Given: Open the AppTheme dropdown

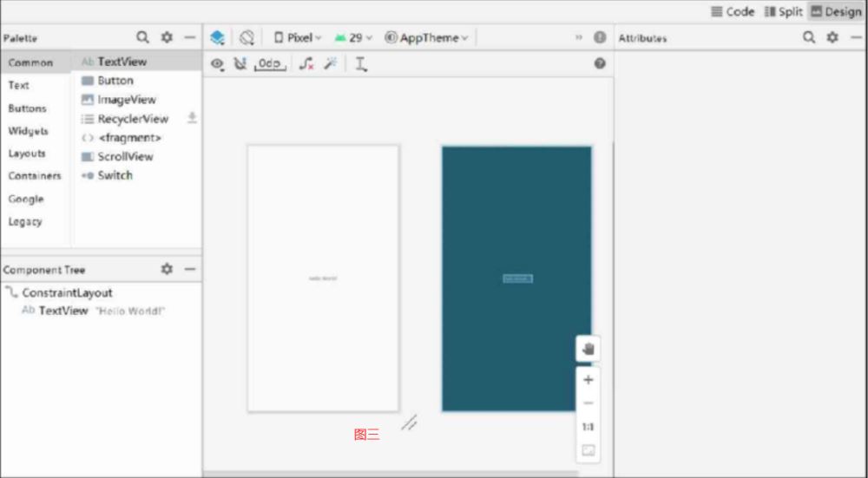Looking at the screenshot, I should point(426,38).
